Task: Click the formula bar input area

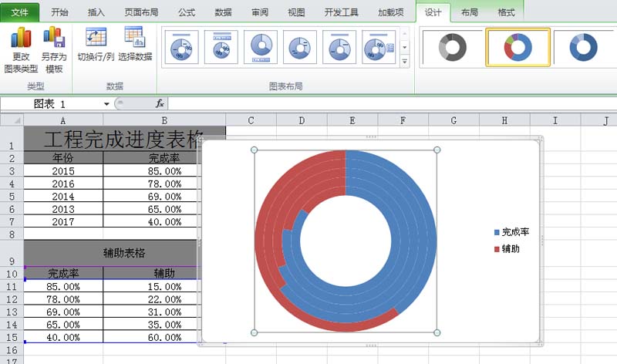Action: coord(392,103)
